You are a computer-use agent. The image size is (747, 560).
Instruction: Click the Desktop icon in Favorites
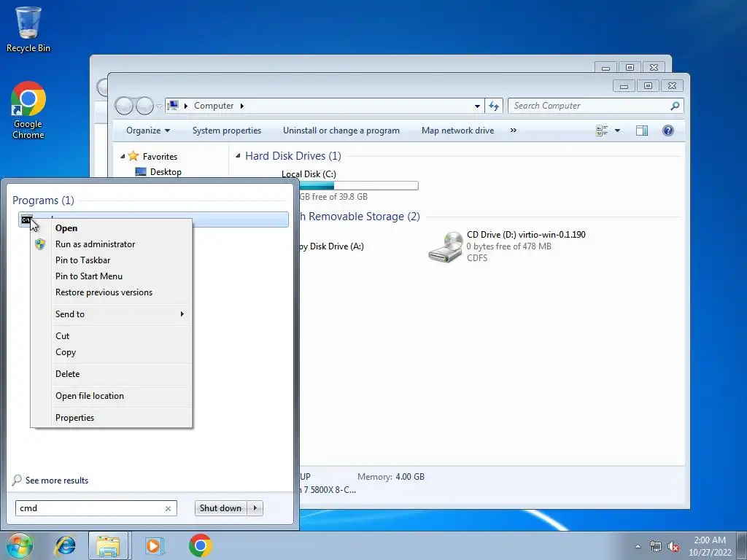(141, 172)
